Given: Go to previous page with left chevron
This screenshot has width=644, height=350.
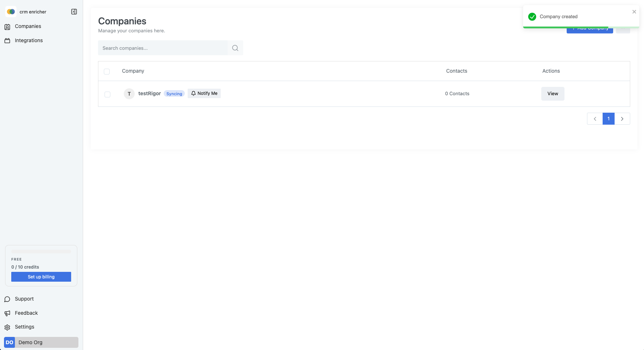Looking at the screenshot, I should tap(595, 119).
